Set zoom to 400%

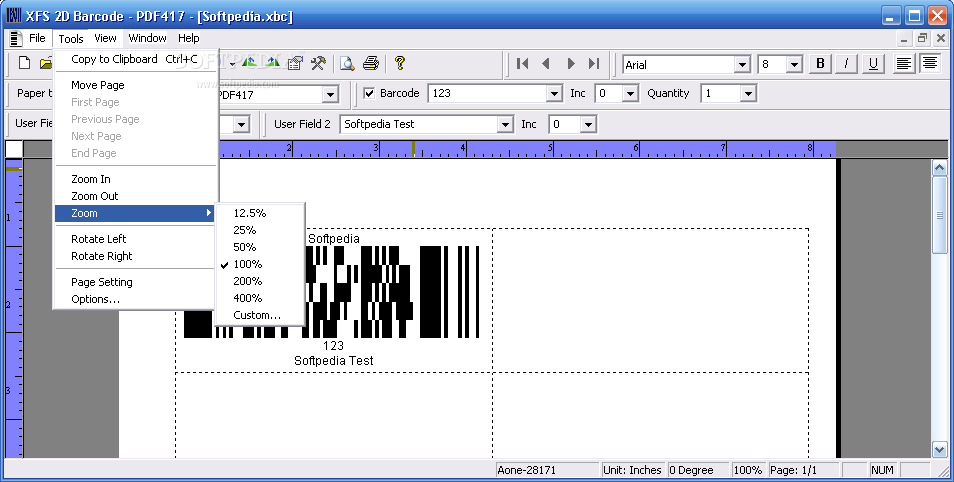[260, 298]
